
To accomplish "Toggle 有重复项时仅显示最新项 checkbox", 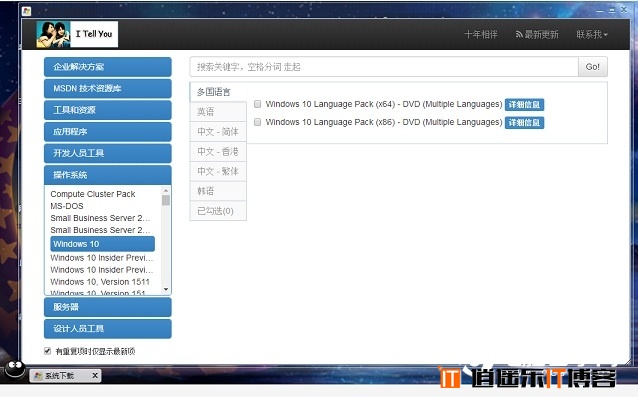I will [x=48, y=351].
